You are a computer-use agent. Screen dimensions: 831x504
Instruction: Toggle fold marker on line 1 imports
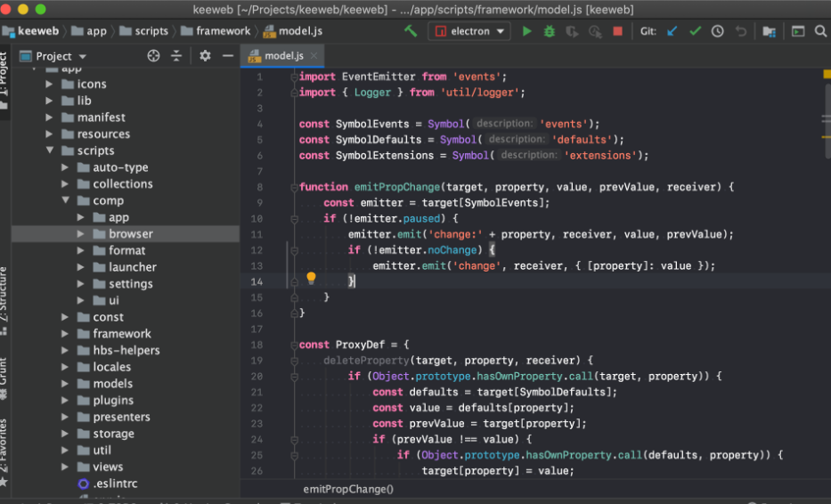click(x=294, y=77)
